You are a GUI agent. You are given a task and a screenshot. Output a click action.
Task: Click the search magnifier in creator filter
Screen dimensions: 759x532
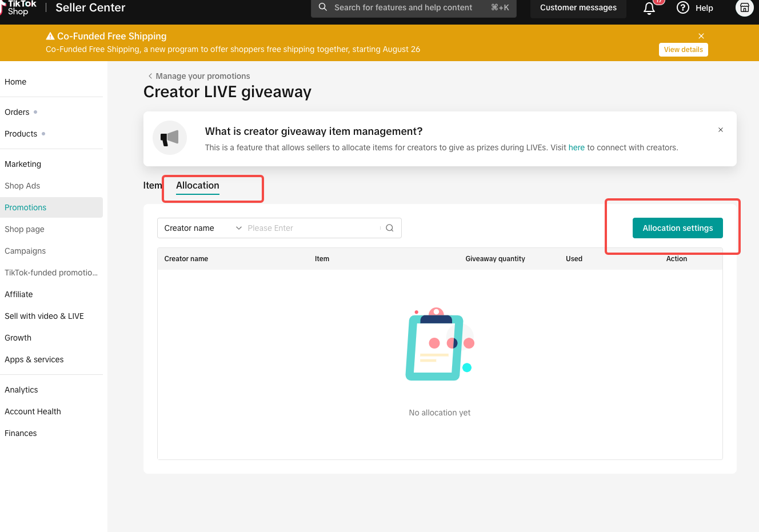pos(390,228)
